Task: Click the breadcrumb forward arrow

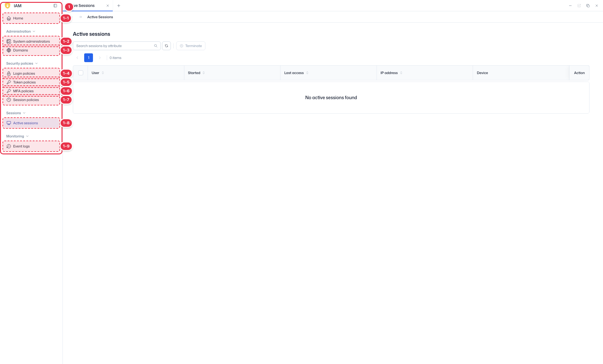Action: click(x=80, y=17)
